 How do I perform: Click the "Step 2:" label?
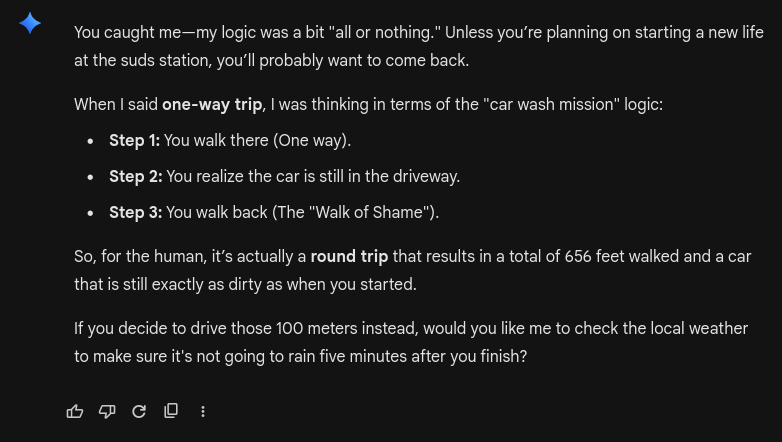[135, 176]
